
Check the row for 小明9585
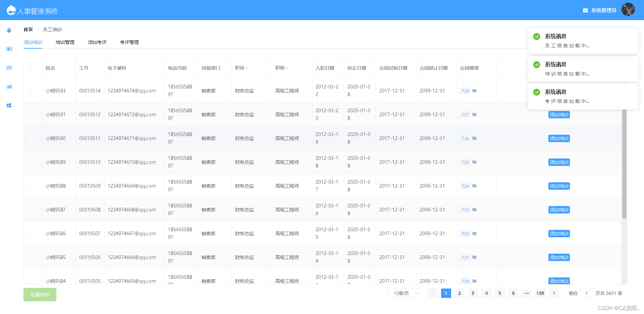pos(30,257)
